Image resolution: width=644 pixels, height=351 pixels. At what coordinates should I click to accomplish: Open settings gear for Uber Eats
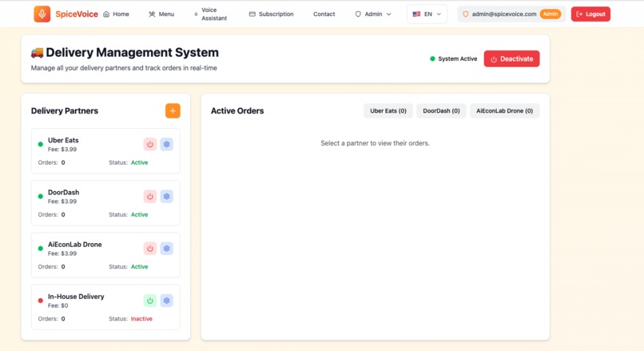167,144
